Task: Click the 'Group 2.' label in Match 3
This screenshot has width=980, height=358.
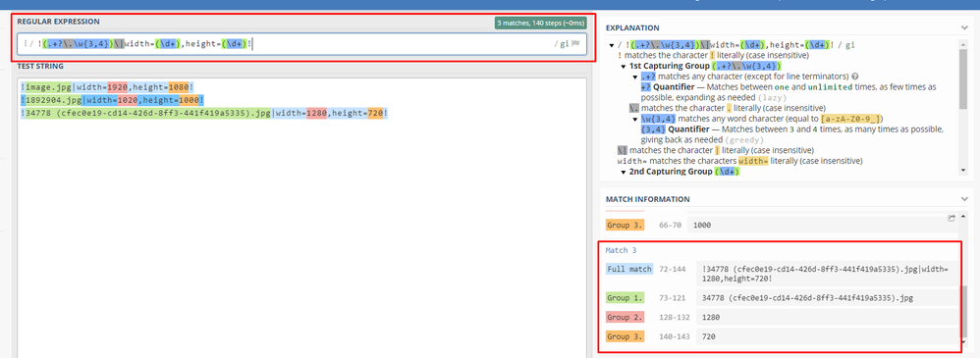Action: pyautogui.click(x=625, y=318)
